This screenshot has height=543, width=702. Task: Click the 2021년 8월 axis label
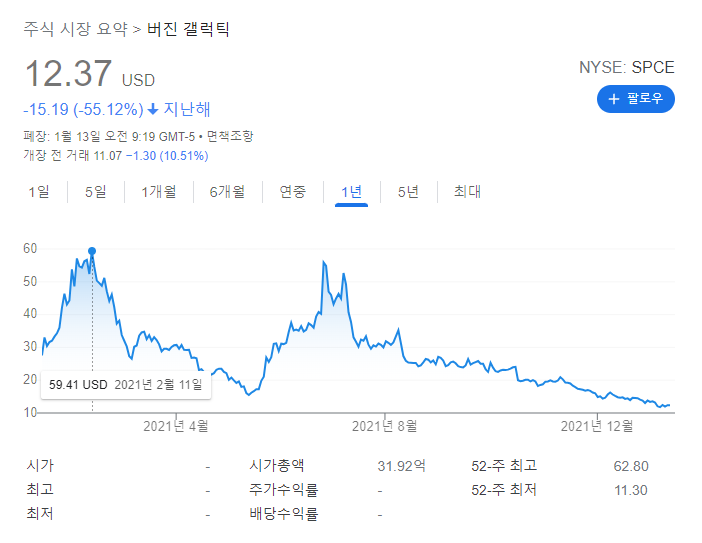click(384, 426)
